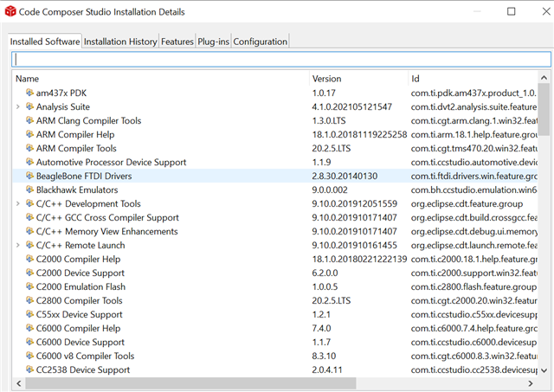Select the Blackhawk Emulators name
The height and width of the screenshot is (392, 554).
coord(77,190)
